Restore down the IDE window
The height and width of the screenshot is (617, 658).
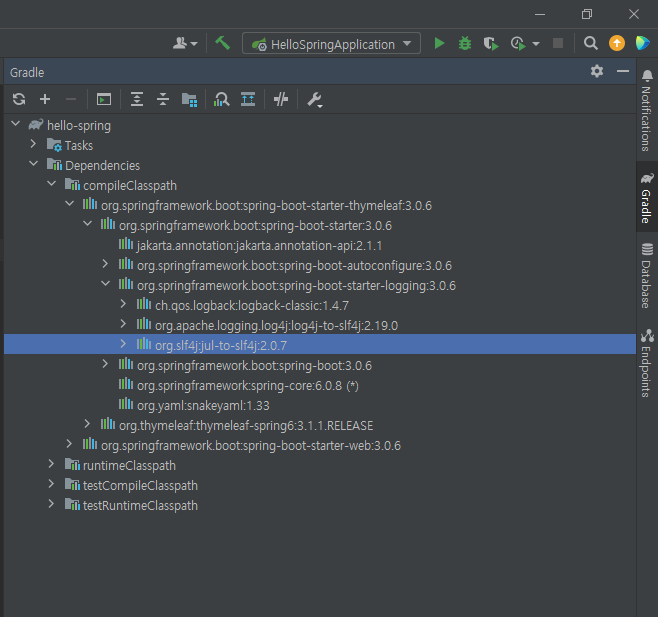(587, 14)
